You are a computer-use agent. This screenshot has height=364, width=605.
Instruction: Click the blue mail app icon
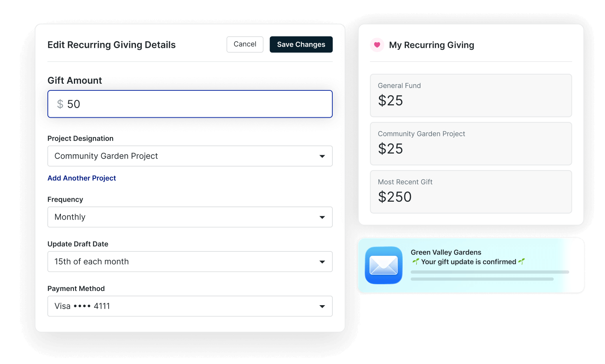point(383,265)
